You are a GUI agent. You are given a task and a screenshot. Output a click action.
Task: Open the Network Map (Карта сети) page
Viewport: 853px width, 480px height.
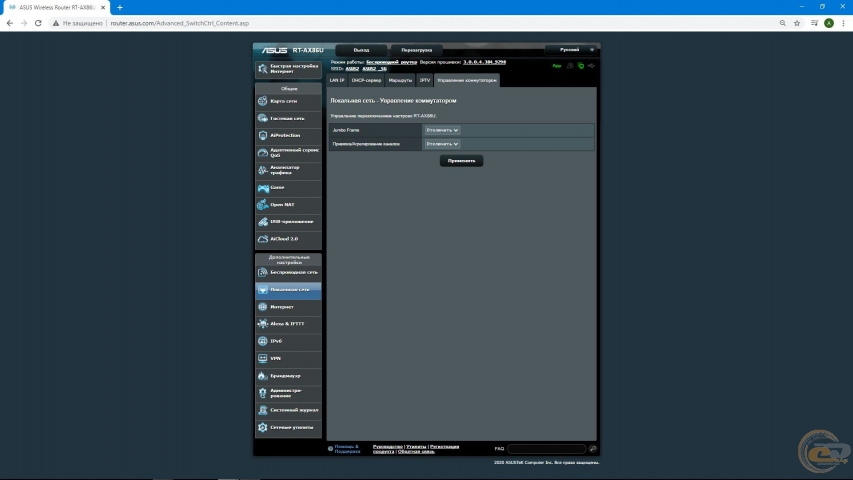coord(288,101)
